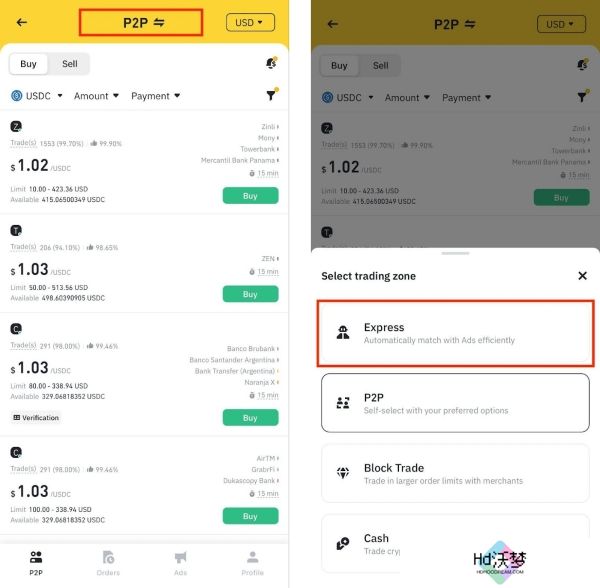600x588 pixels.
Task: Open the Ads tab in bottom navigation
Action: click(x=180, y=563)
